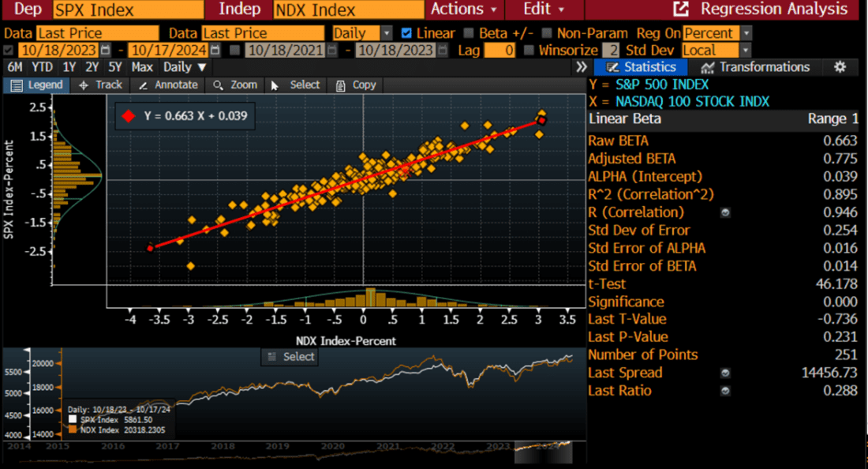Screen dimensions: 868x469
Task: Select the 1Y range
Action: [x=69, y=68]
